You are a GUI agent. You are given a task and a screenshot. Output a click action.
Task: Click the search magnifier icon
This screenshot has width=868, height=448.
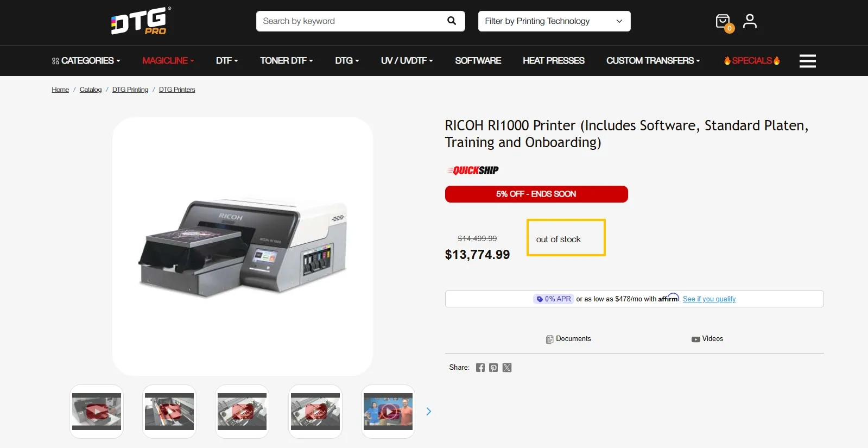452,21
